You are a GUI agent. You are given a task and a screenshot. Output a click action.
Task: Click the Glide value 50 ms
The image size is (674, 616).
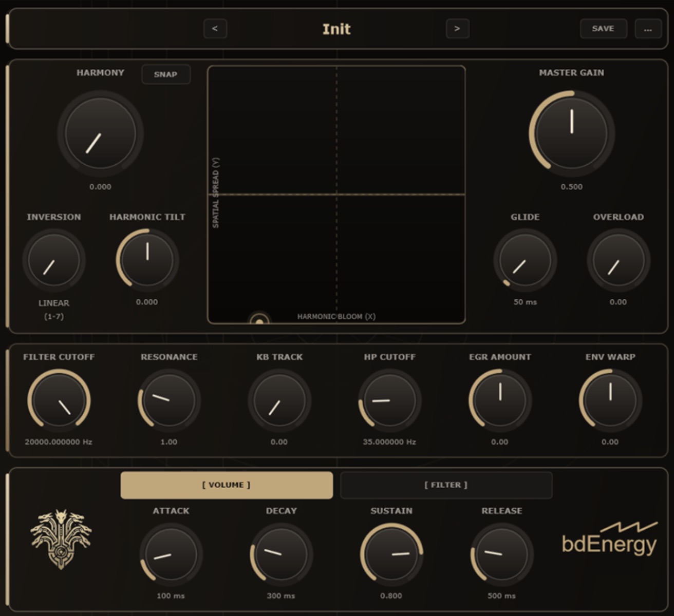(x=525, y=302)
